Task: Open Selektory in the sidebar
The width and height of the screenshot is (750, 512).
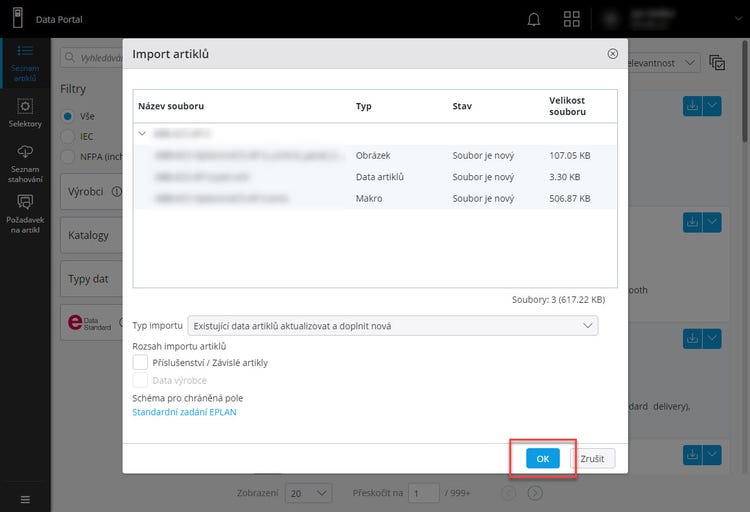Action: click(25, 112)
